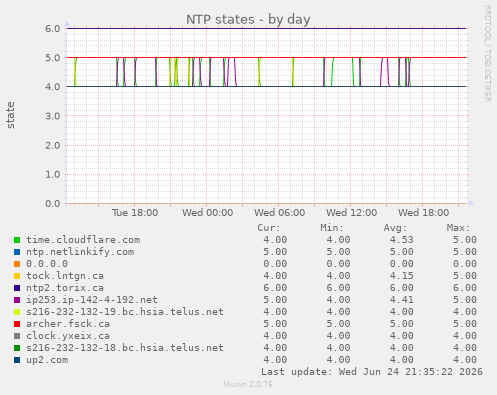Click ip253.ip-142-4-192.net average value 4.41

pyautogui.click(x=402, y=300)
